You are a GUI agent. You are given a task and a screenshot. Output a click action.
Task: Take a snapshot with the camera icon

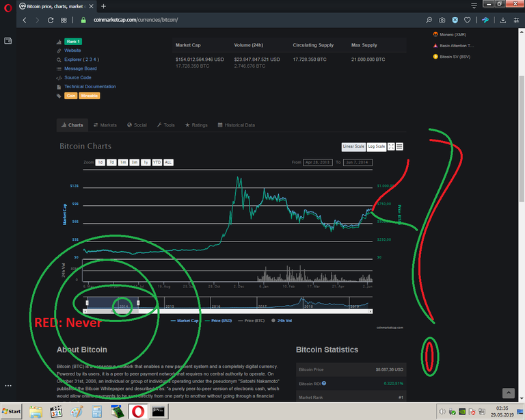tap(442, 20)
